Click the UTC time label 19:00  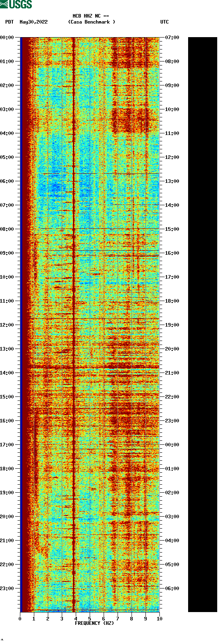point(172,325)
